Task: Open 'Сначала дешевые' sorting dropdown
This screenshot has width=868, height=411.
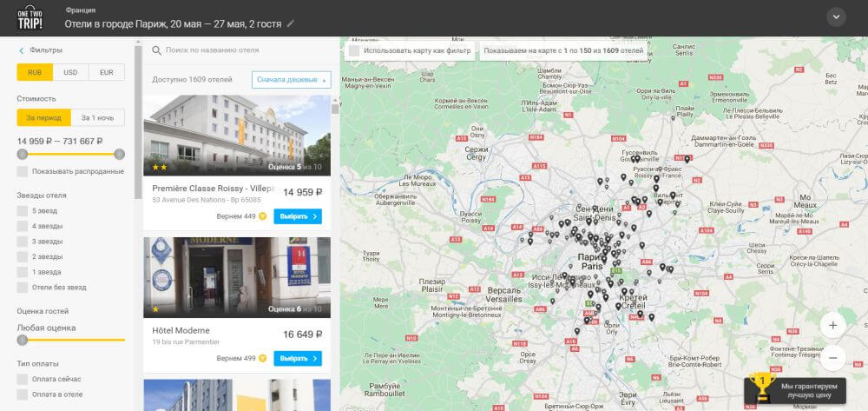Action: tap(291, 80)
